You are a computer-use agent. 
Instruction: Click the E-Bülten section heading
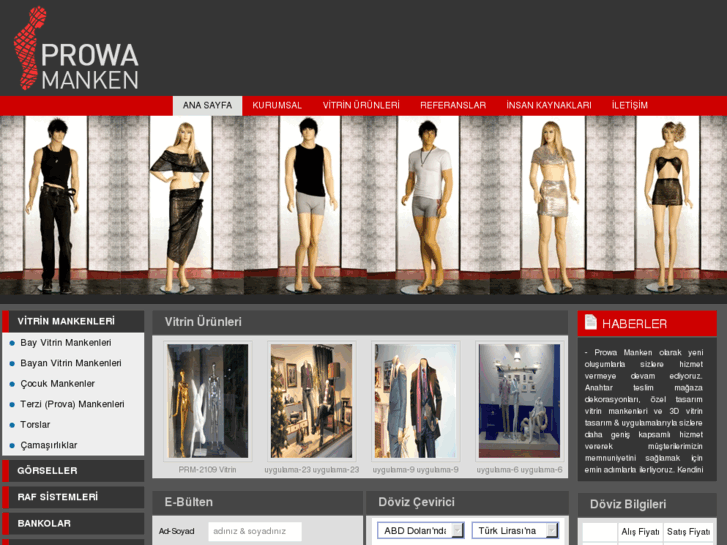189,502
